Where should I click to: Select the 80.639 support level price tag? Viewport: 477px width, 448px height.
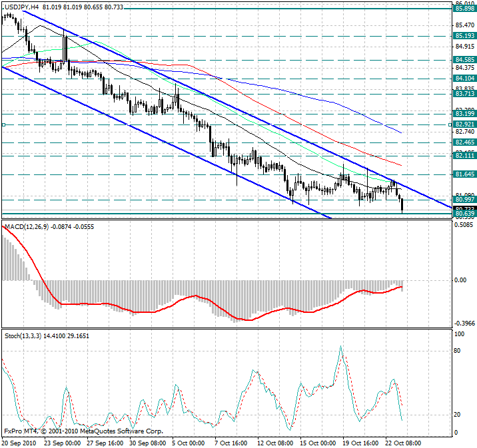click(x=465, y=214)
